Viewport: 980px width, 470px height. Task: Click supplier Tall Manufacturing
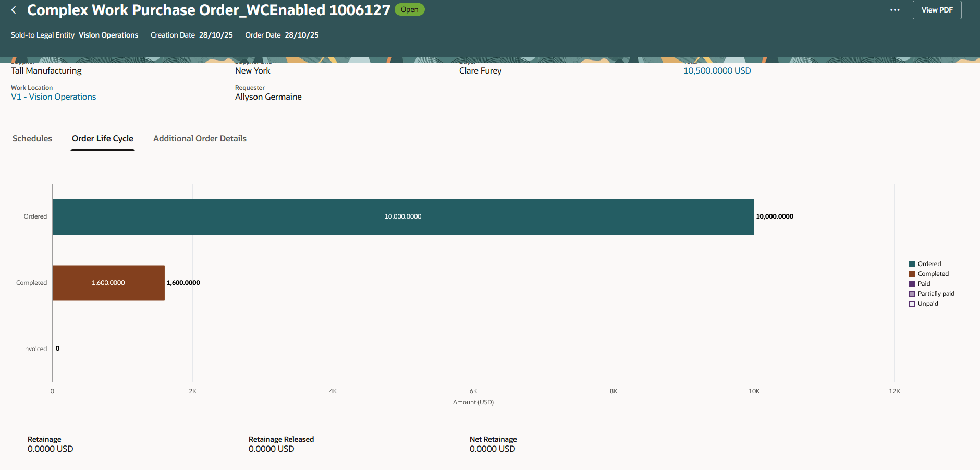click(x=46, y=70)
